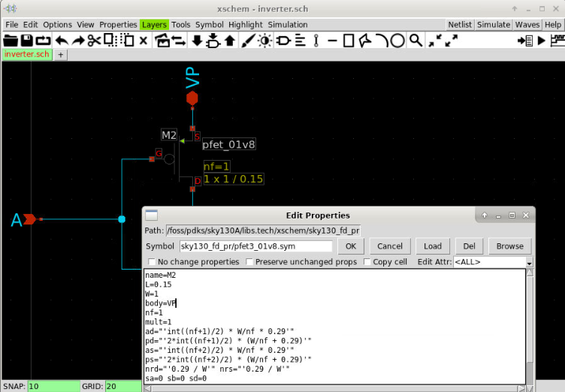
Task: Add new tab with plus button
Action: (x=61, y=55)
